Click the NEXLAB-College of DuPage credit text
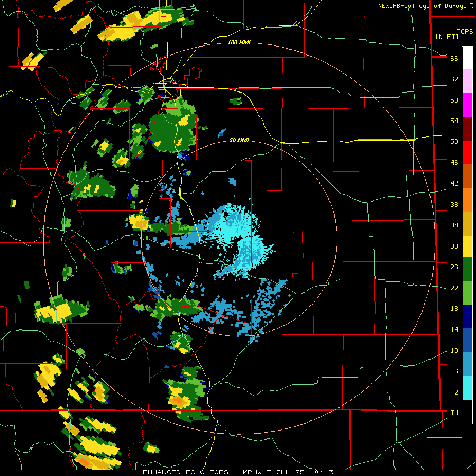 422,6
